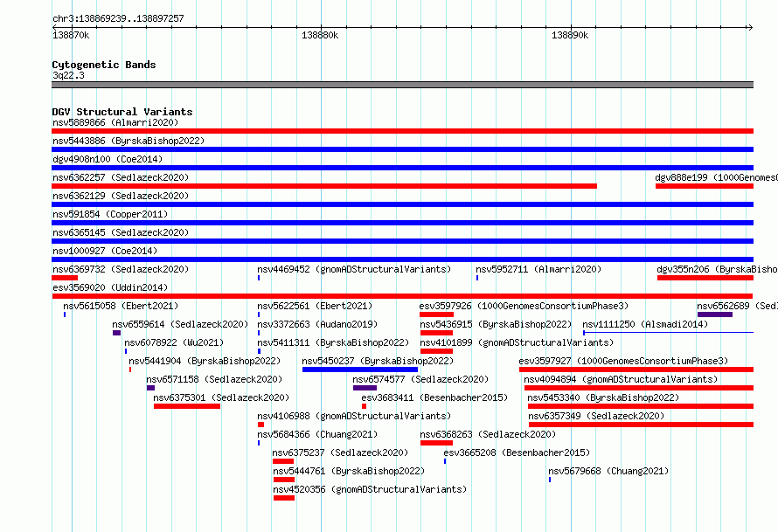Click the purple bar under nsv6562689
Viewport: 778px width, 532px height.
(715, 314)
